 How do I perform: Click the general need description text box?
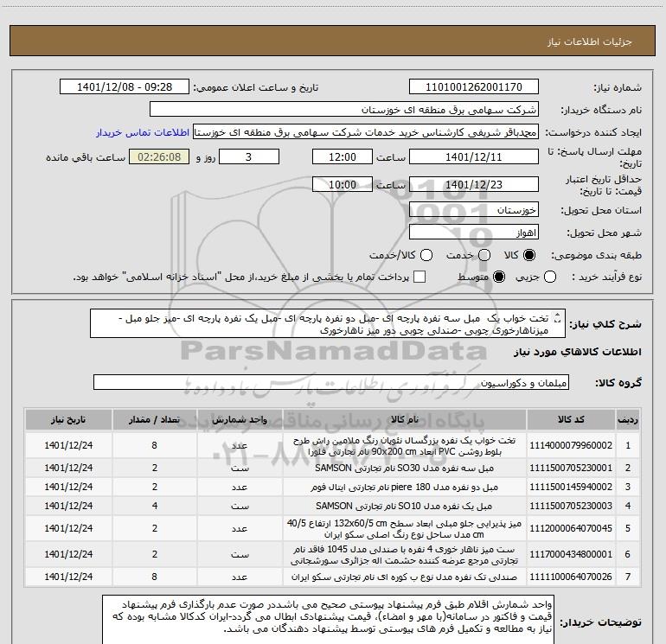click(328, 324)
